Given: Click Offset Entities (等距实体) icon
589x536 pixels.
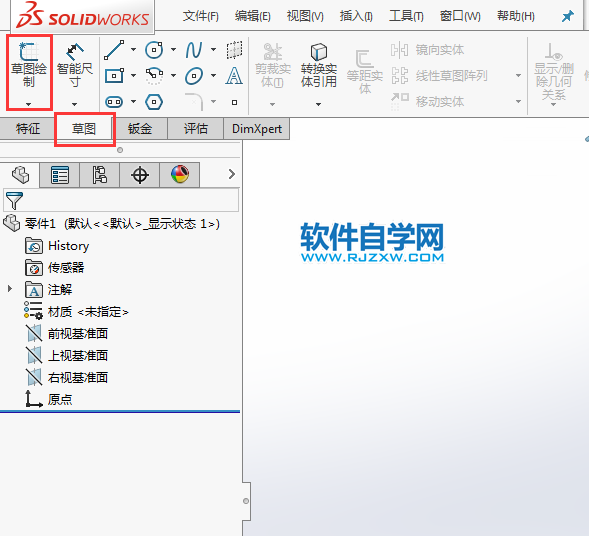Looking at the screenshot, I should pos(364,59).
